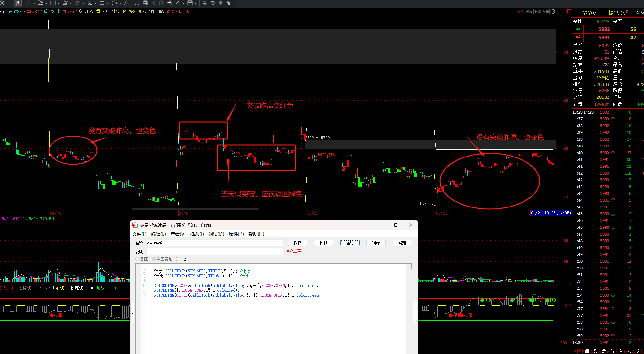This screenshot has height=354, width=644.
Task: Select the circle drawing tool
Action: [x=114, y=3]
